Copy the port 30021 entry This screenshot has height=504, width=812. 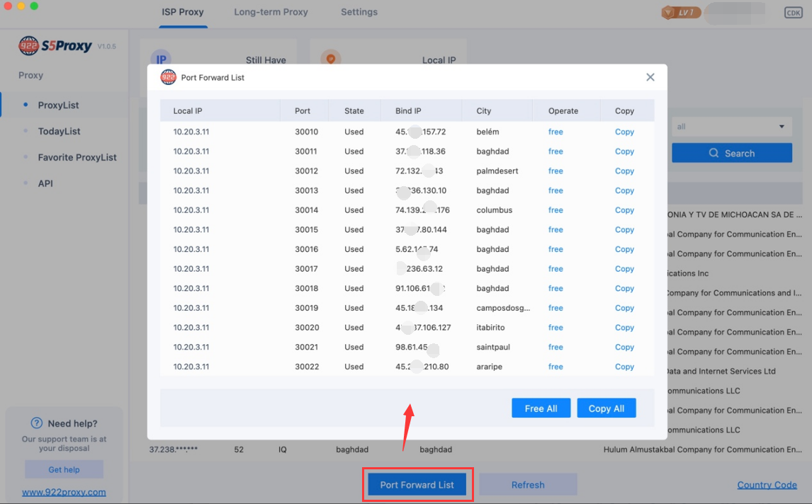[x=624, y=348]
